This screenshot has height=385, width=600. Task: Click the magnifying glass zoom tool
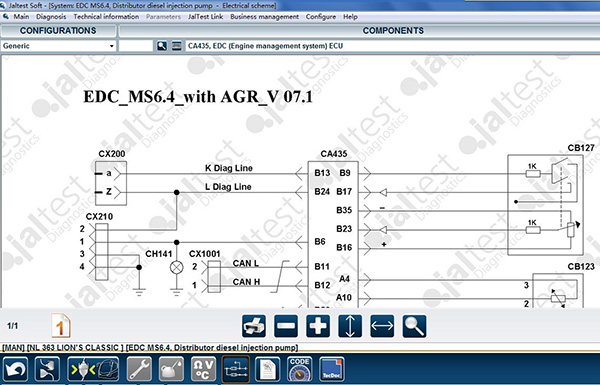coord(414,326)
